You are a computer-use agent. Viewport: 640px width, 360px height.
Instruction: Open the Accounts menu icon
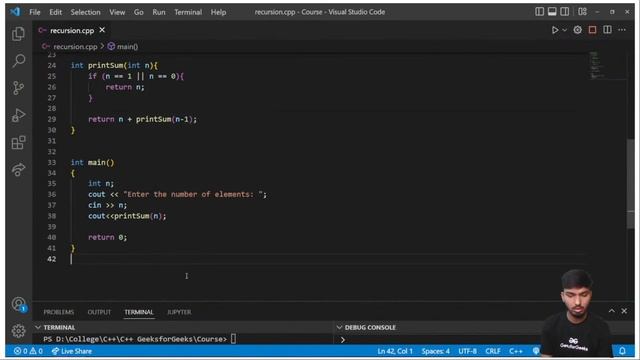(x=18, y=304)
